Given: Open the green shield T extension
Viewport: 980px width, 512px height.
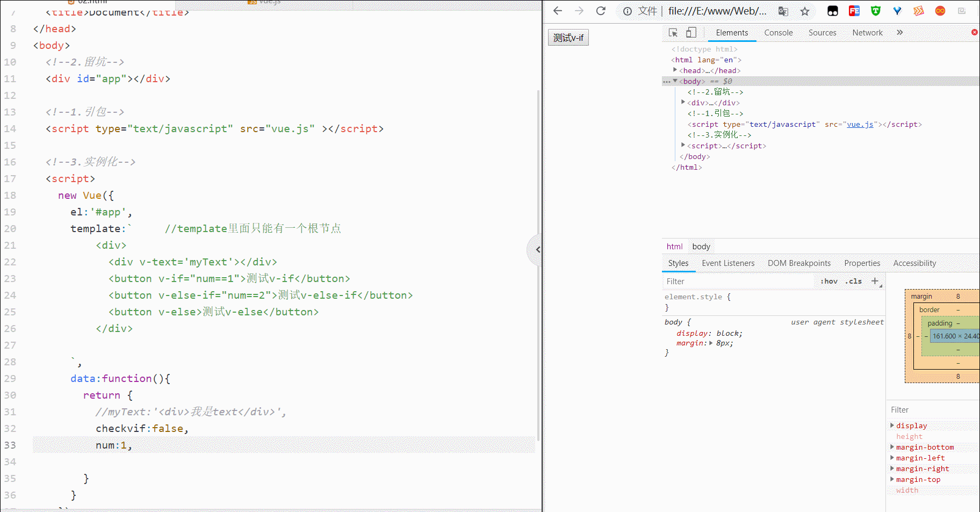Looking at the screenshot, I should [x=876, y=11].
